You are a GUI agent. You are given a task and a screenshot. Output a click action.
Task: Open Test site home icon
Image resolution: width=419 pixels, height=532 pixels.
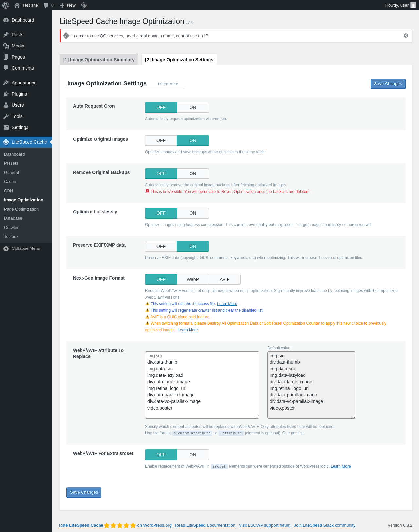(x=17, y=5)
